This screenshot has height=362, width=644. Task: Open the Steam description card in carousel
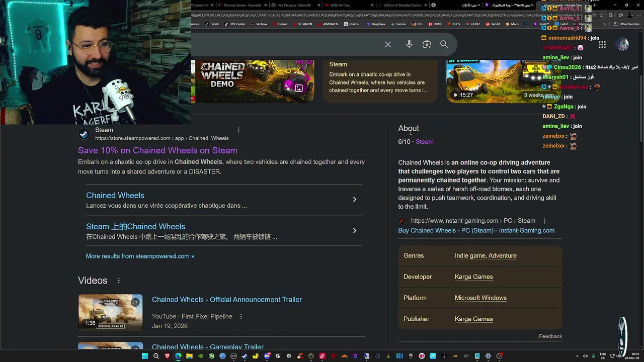coord(380,81)
